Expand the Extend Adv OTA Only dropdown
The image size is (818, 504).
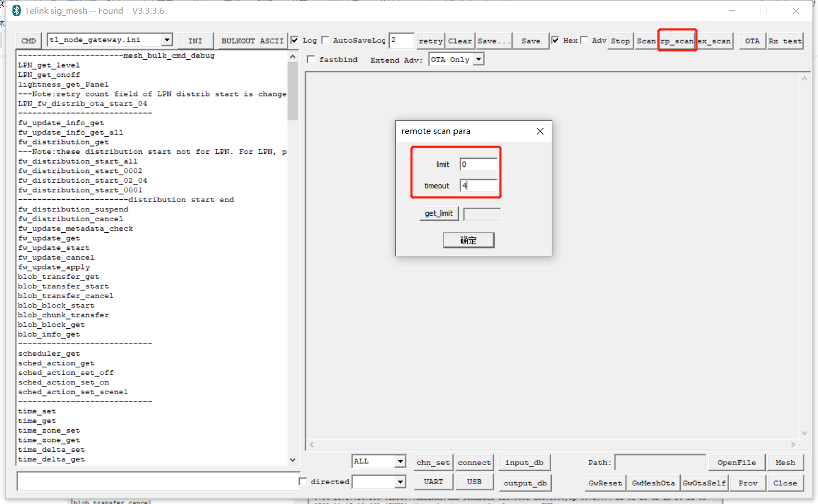tap(479, 59)
